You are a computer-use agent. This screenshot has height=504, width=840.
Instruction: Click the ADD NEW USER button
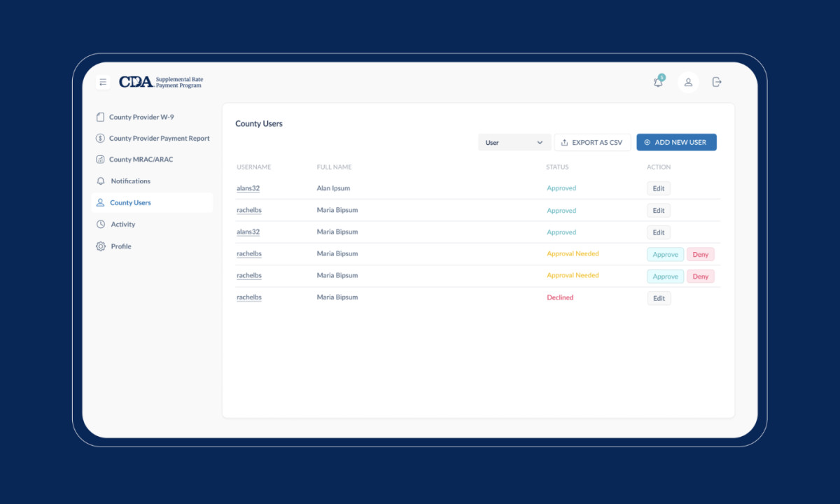tap(676, 142)
